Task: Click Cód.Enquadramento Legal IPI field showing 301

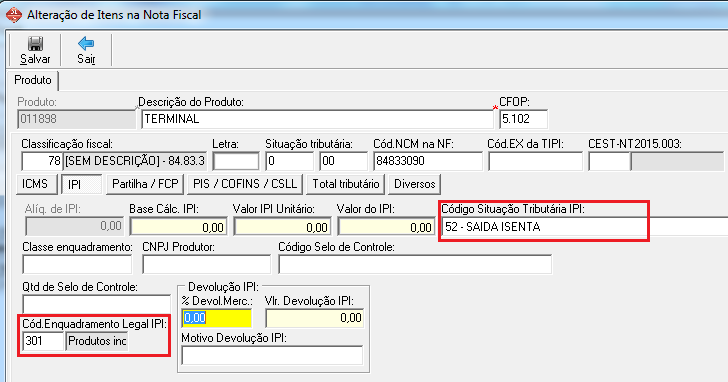Action: 43,341
